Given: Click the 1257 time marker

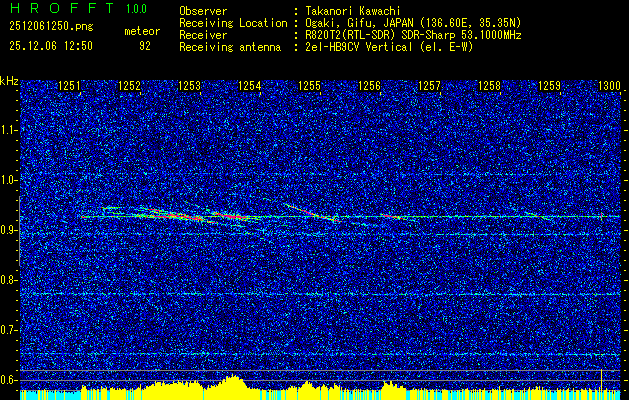Looking at the screenshot, I should click(x=429, y=86).
